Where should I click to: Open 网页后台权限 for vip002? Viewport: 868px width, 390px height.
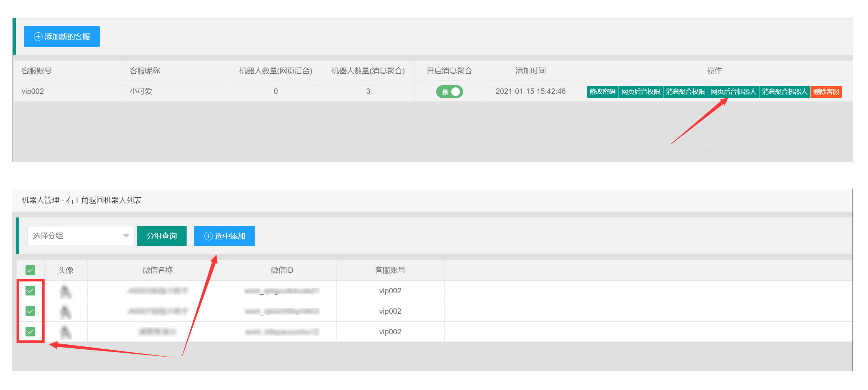pos(640,92)
